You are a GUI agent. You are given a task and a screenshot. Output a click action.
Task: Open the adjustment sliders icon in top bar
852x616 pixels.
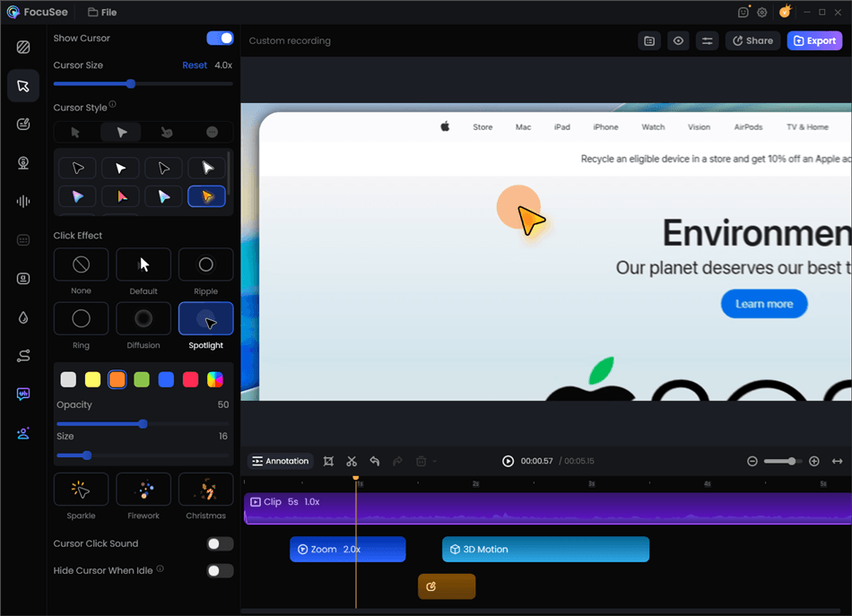pos(707,40)
